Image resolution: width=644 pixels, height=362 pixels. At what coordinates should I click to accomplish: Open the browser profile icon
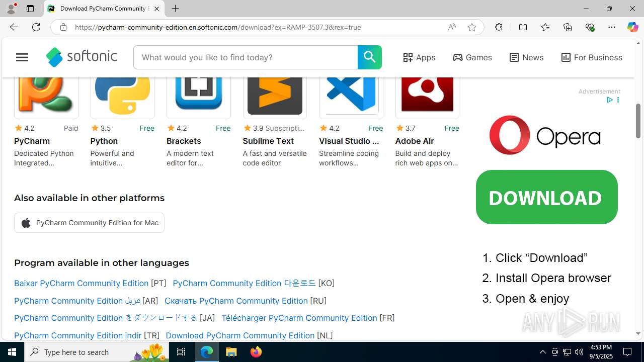point(11,9)
